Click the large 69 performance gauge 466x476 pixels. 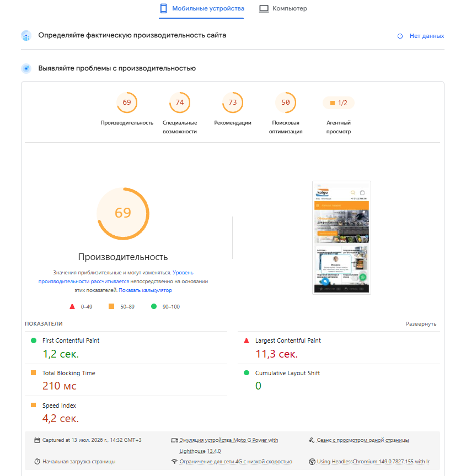(x=123, y=214)
